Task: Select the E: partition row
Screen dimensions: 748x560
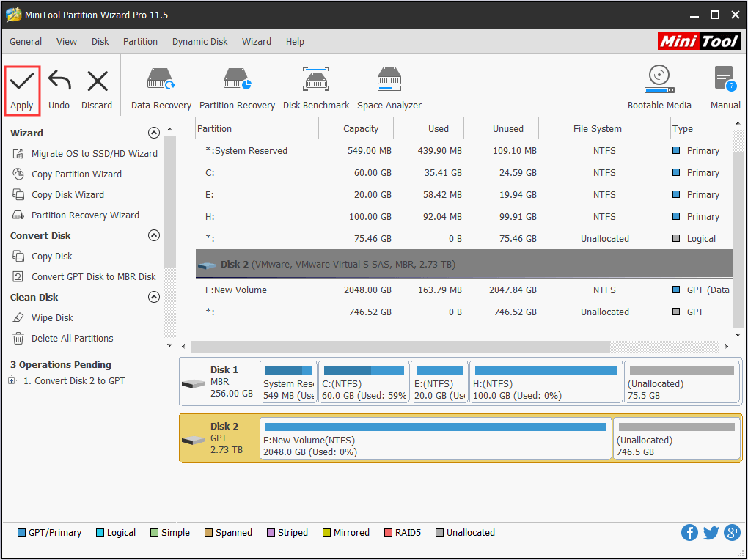Action: point(463,195)
